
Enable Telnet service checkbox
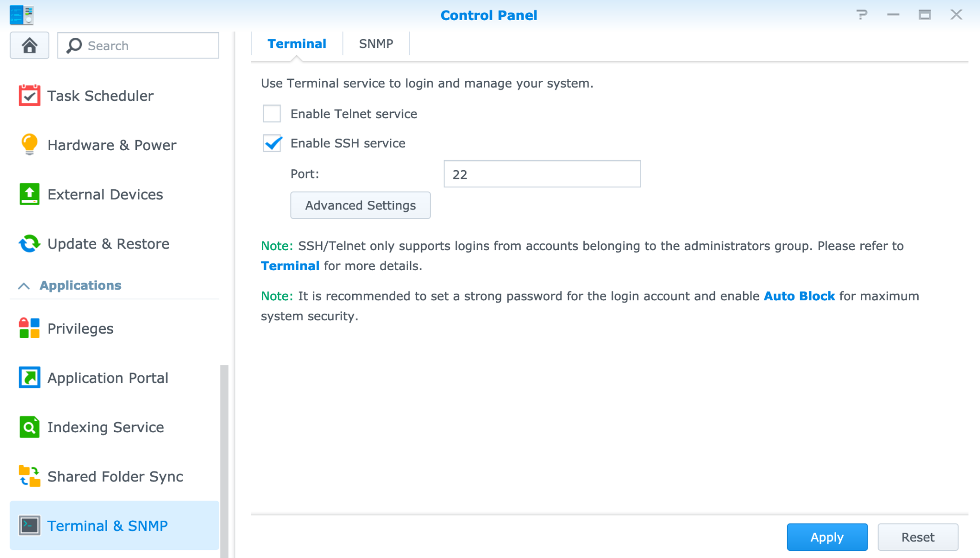coord(272,114)
